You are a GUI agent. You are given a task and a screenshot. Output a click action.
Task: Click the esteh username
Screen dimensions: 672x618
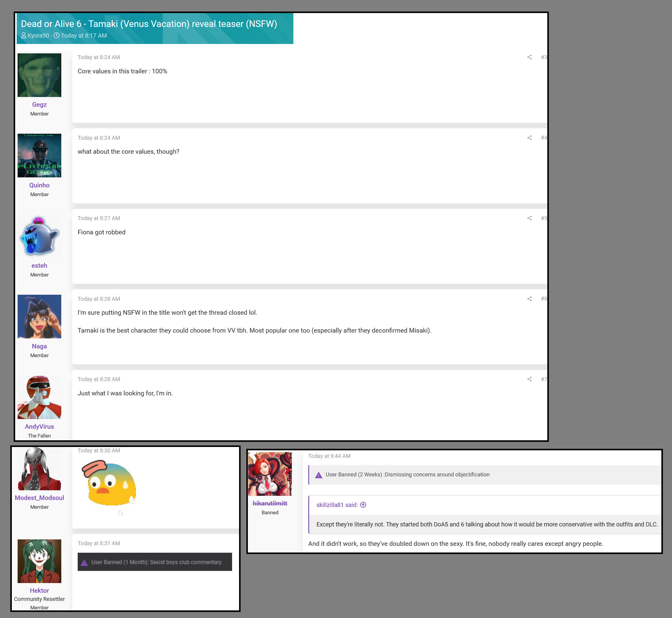[x=39, y=266]
